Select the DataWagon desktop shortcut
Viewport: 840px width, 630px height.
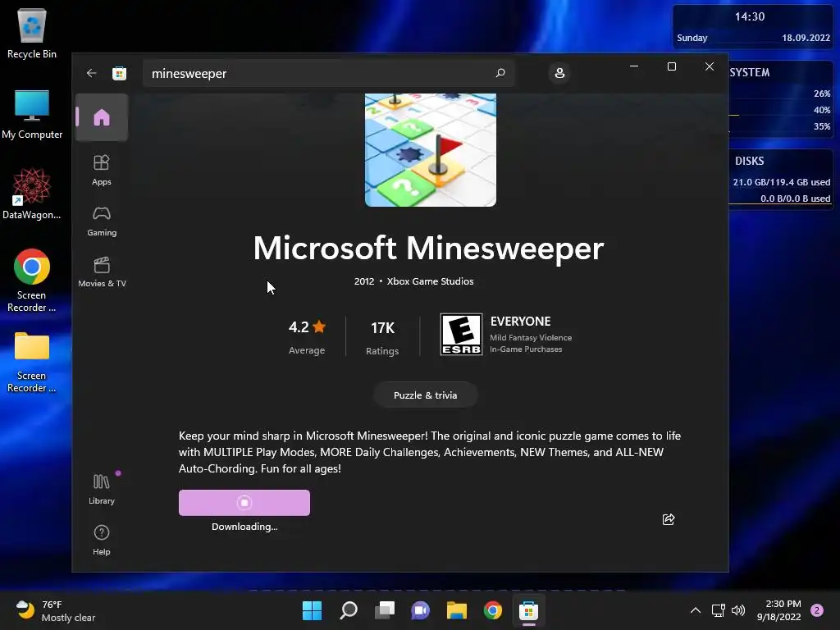tap(32, 194)
